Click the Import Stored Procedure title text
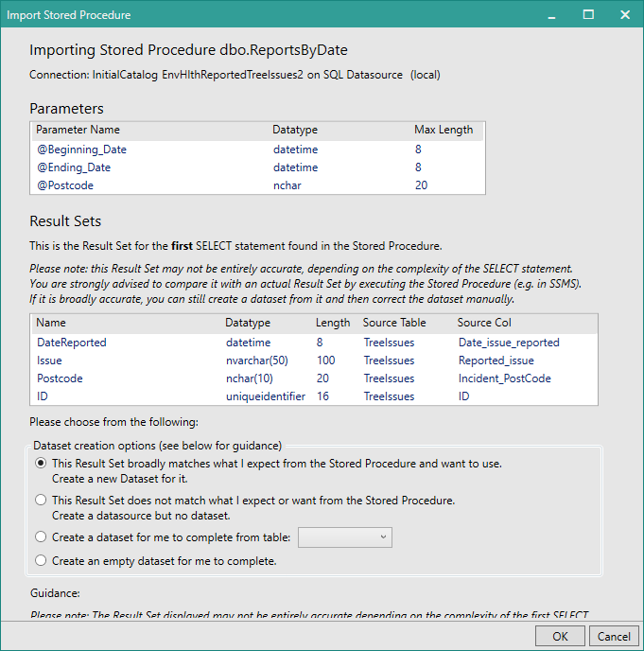This screenshot has height=651, width=644. 68,15
